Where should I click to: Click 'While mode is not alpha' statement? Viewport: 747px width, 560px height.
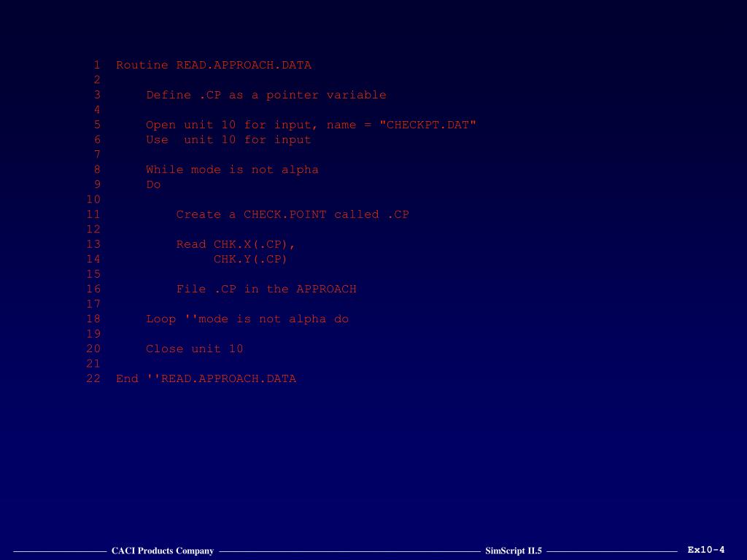pos(232,169)
